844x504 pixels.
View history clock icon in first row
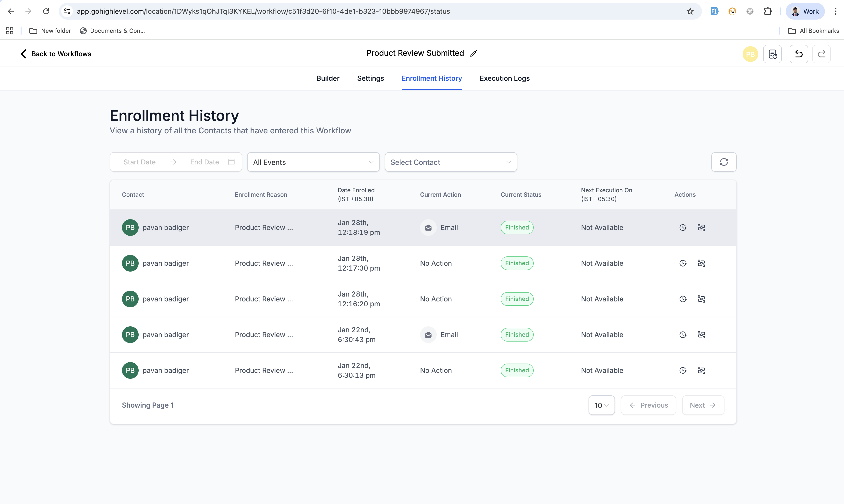pyautogui.click(x=683, y=228)
